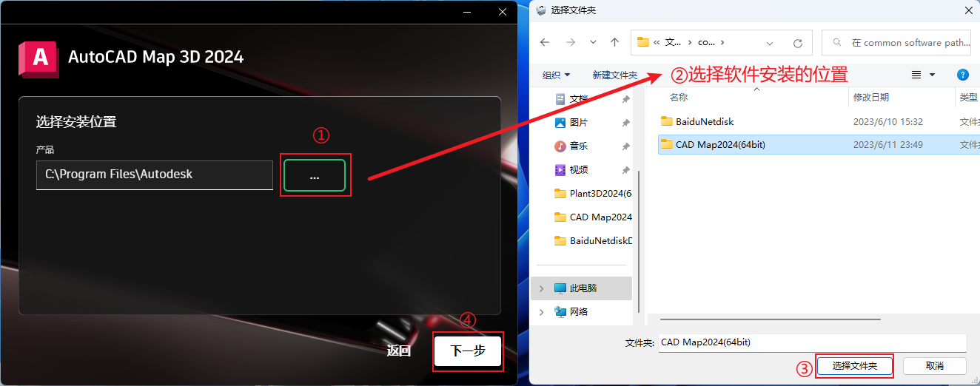
Task: Click 新建文件夹 in the toolbar
Action: pos(615,75)
